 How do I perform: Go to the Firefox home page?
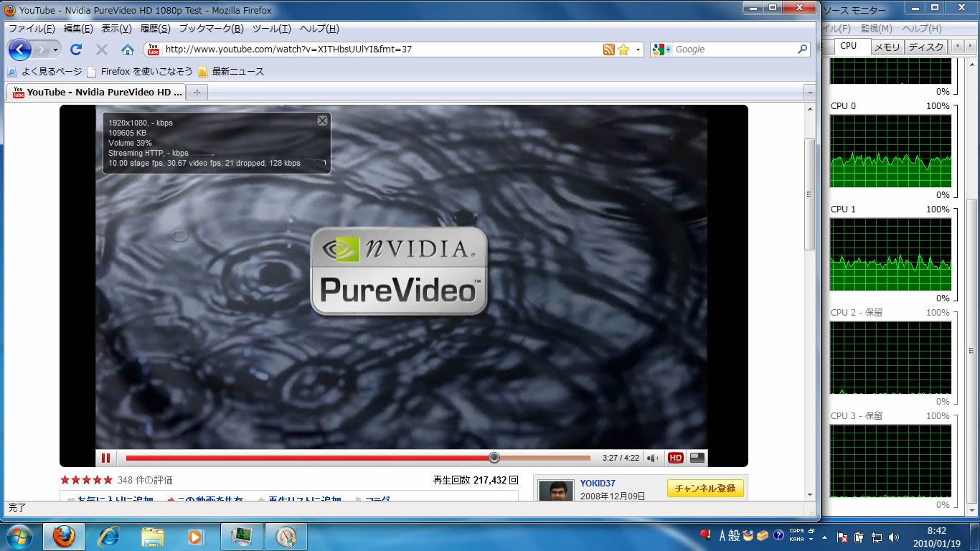(x=128, y=50)
